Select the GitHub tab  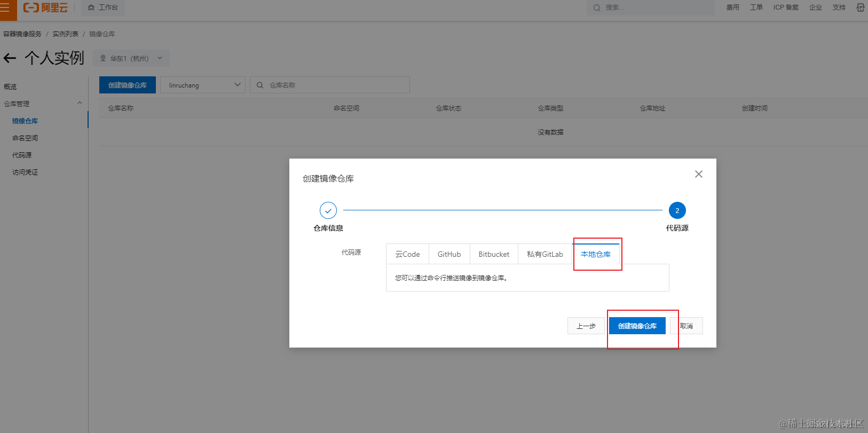449,254
